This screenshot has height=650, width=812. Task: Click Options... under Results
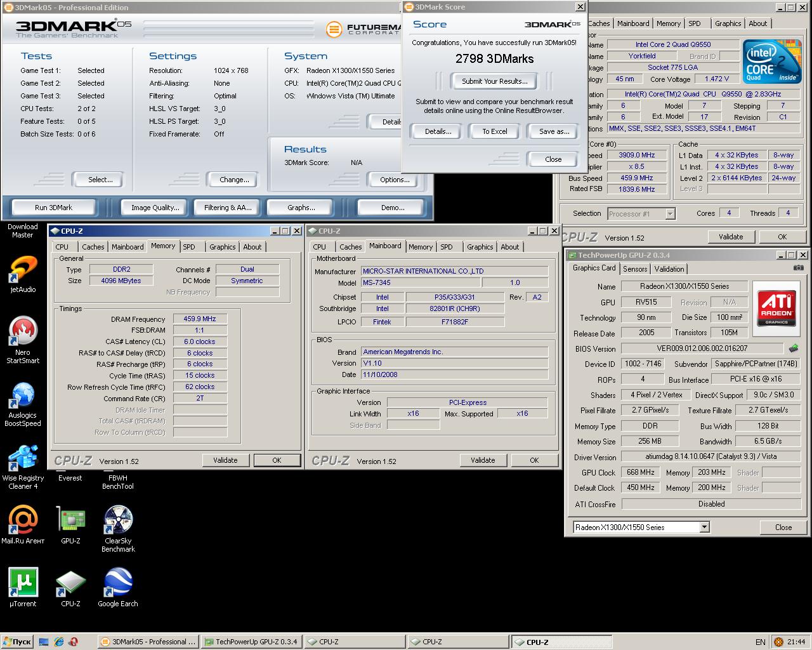coord(395,180)
